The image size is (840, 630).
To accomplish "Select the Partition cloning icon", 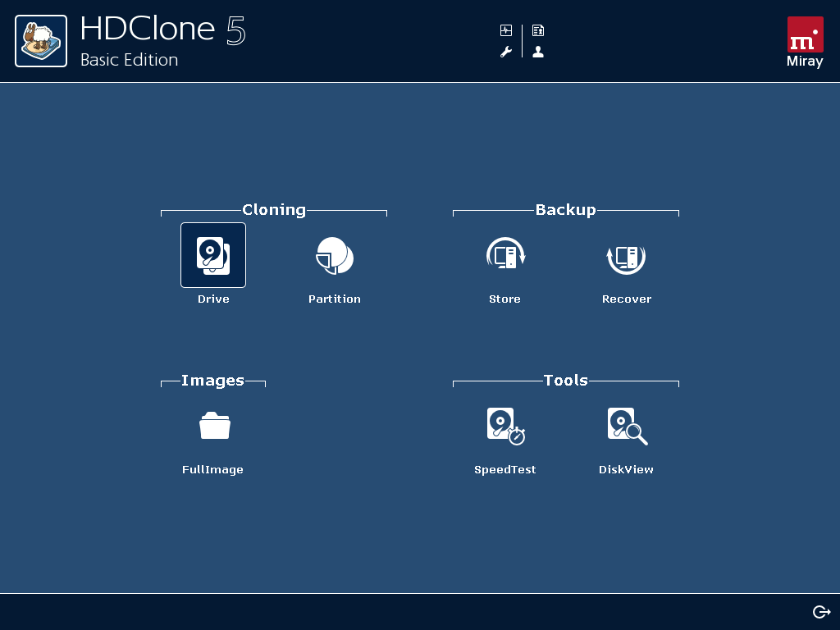I will tap(335, 256).
